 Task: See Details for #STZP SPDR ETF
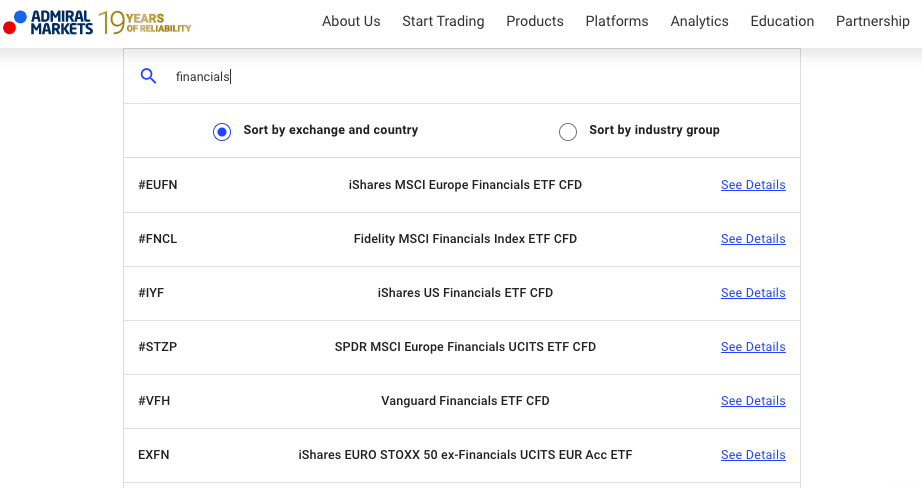[753, 347]
